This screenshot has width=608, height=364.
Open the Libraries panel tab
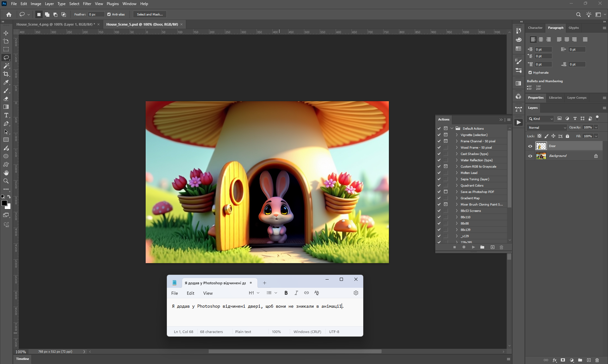[555, 98]
